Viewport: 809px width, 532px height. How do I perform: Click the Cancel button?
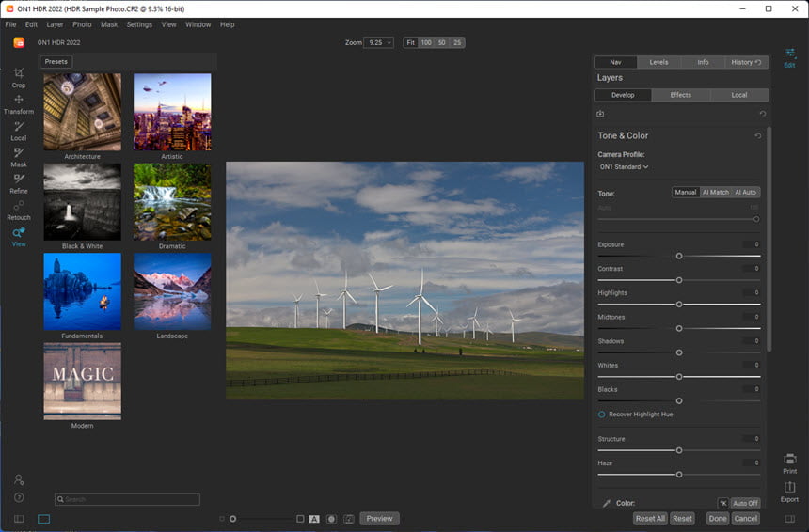pyautogui.click(x=746, y=519)
